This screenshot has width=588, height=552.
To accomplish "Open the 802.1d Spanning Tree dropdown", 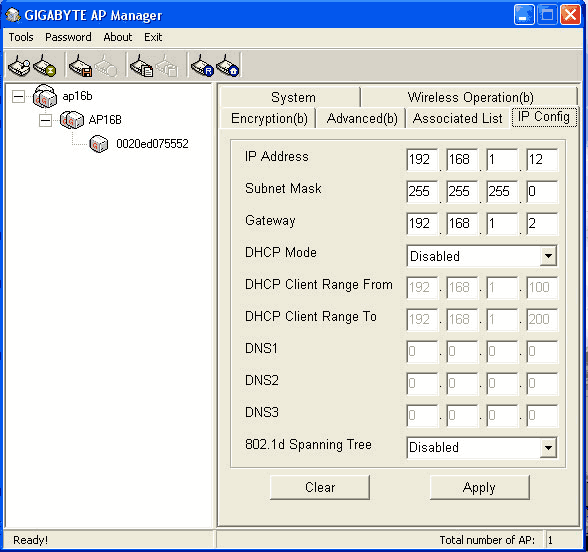I will tap(548, 447).
